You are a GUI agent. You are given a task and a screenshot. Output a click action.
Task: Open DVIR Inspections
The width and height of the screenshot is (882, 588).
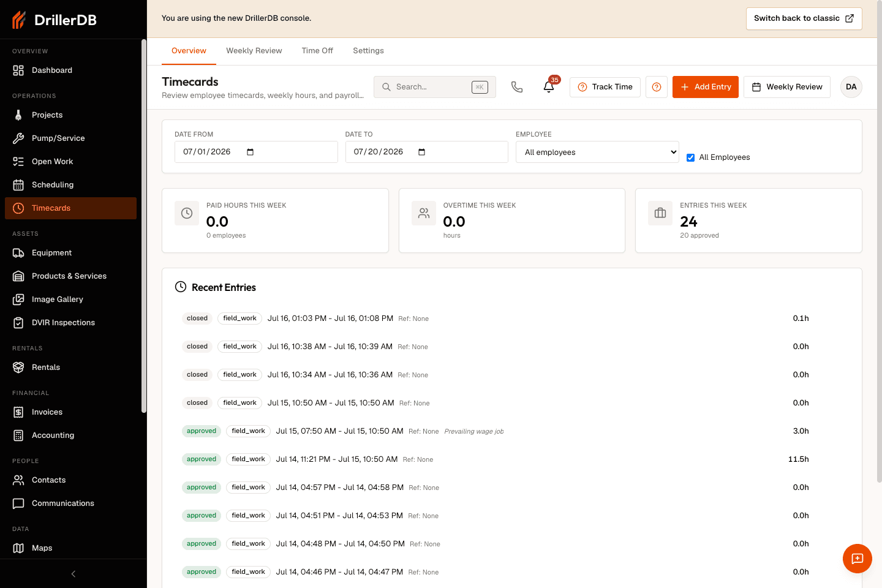tap(70, 323)
